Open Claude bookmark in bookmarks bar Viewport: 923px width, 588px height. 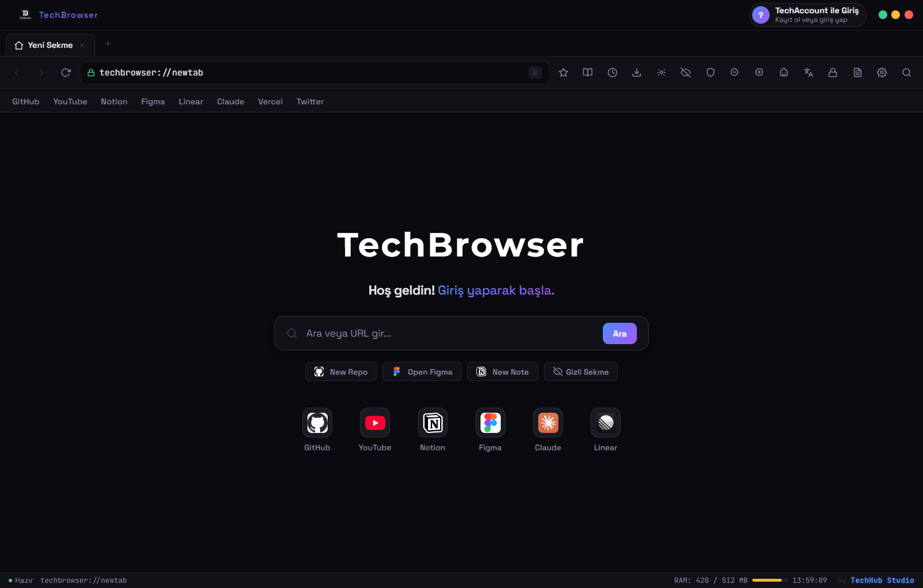tap(231, 101)
